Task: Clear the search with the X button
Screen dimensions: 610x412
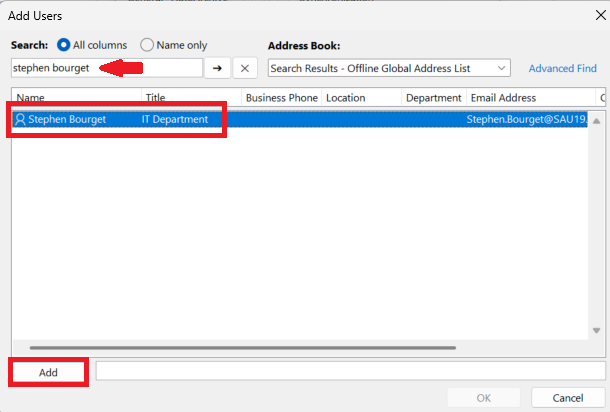Action: click(x=245, y=68)
